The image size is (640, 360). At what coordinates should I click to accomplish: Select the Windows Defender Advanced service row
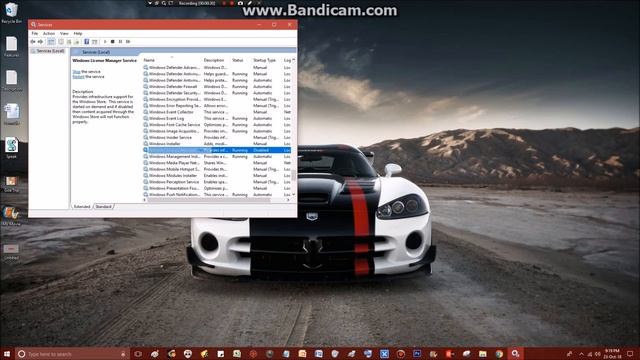coord(217,67)
